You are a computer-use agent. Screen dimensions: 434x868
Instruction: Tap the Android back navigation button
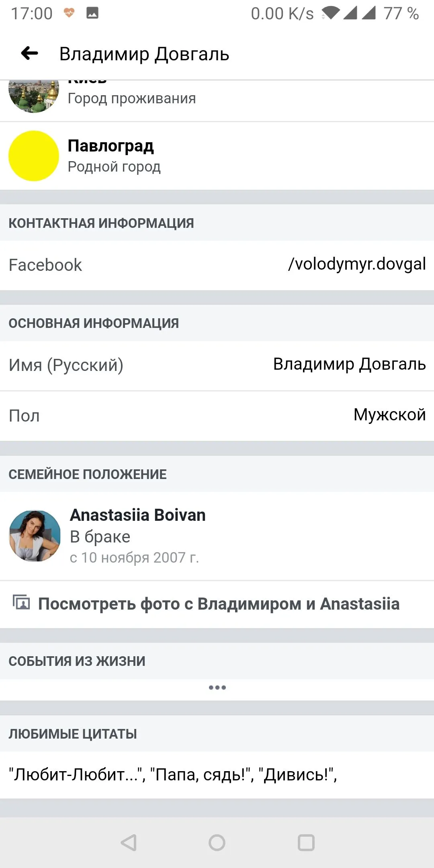[x=129, y=843]
